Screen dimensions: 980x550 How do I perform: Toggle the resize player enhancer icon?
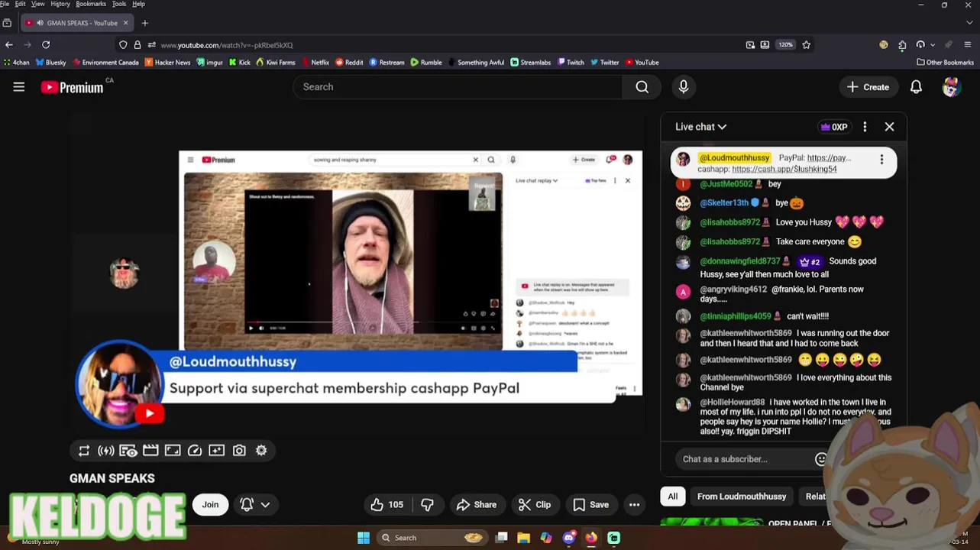[173, 451]
